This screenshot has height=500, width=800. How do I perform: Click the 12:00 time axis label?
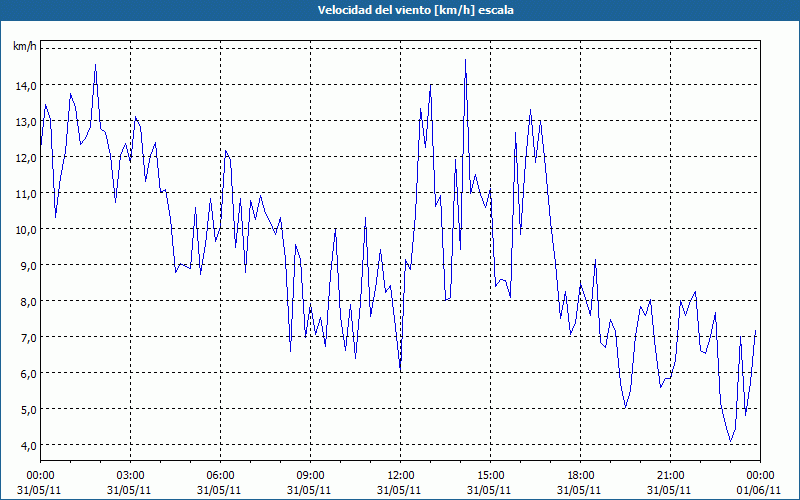point(401,476)
